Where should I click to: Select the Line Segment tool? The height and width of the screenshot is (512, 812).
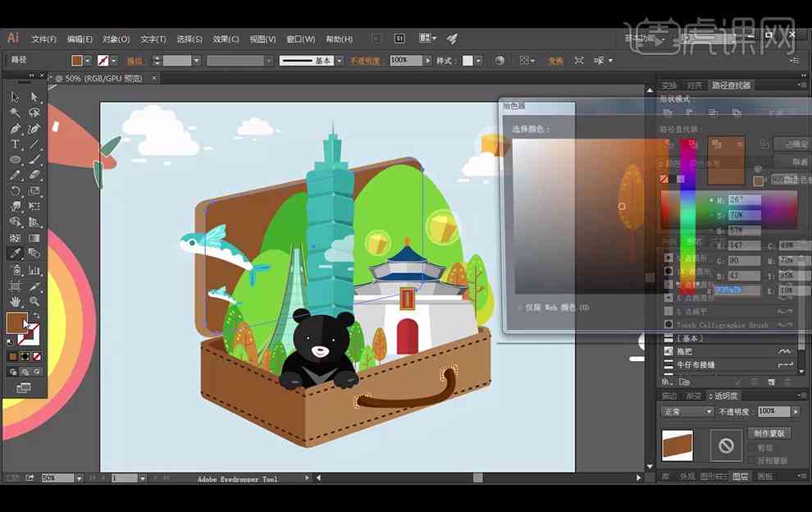pyautogui.click(x=34, y=144)
